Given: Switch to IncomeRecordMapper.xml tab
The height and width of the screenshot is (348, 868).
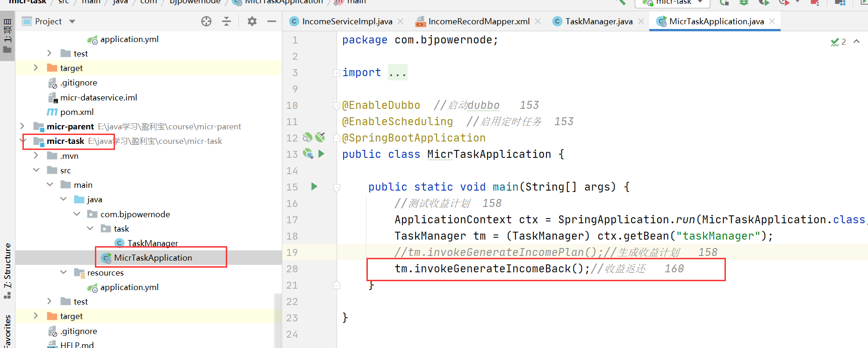Looking at the screenshot, I should (479, 21).
